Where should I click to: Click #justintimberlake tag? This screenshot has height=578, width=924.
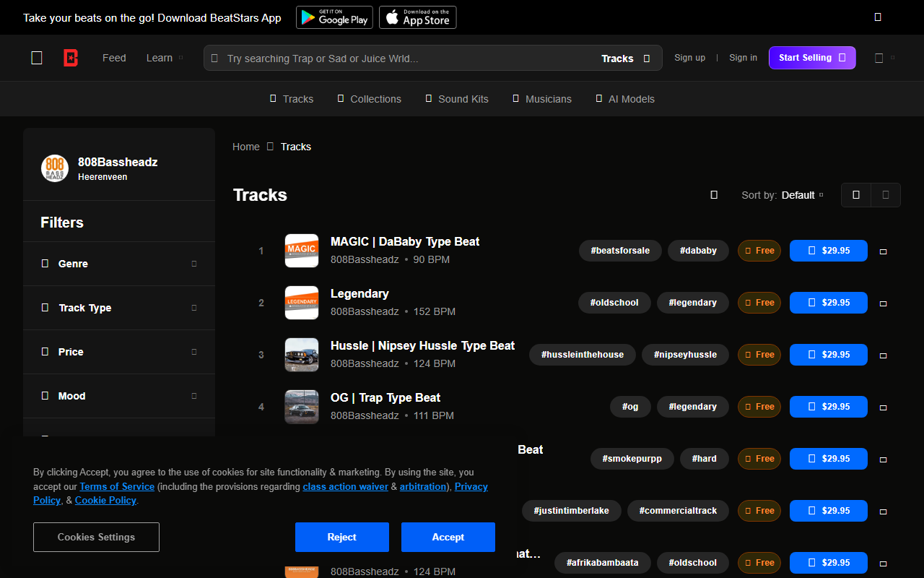pos(571,511)
